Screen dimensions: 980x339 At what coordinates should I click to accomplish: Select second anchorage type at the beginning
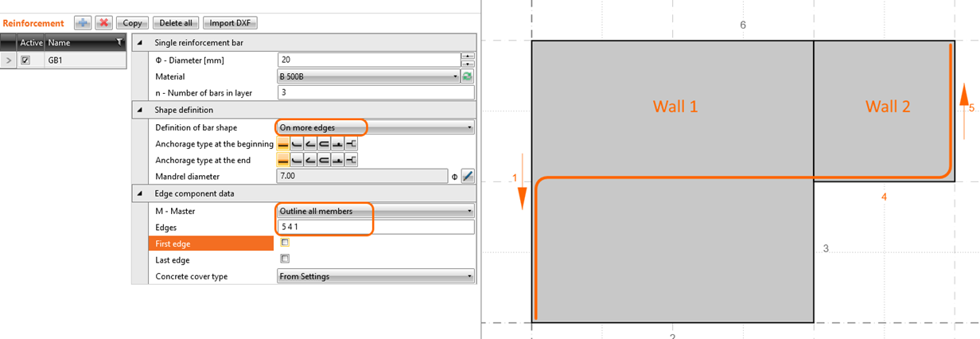(x=297, y=144)
